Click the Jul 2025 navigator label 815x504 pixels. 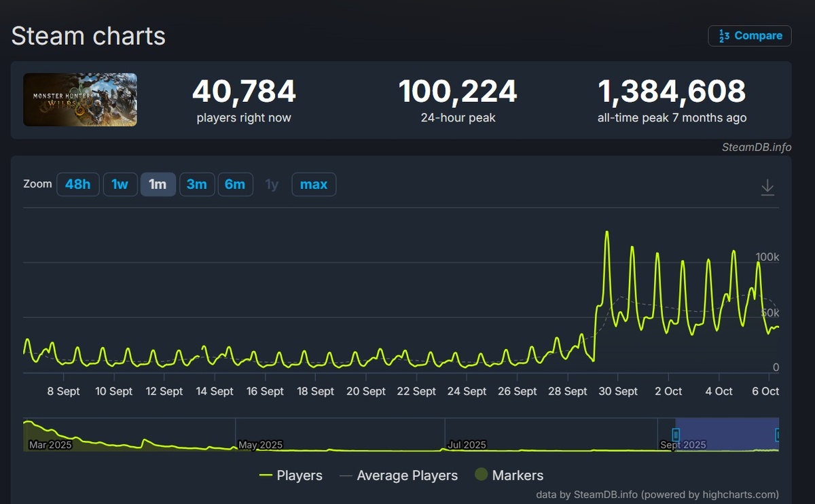point(467,445)
